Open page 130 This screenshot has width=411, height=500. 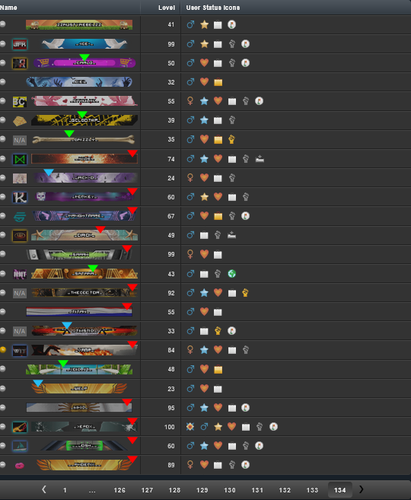pos(230,490)
